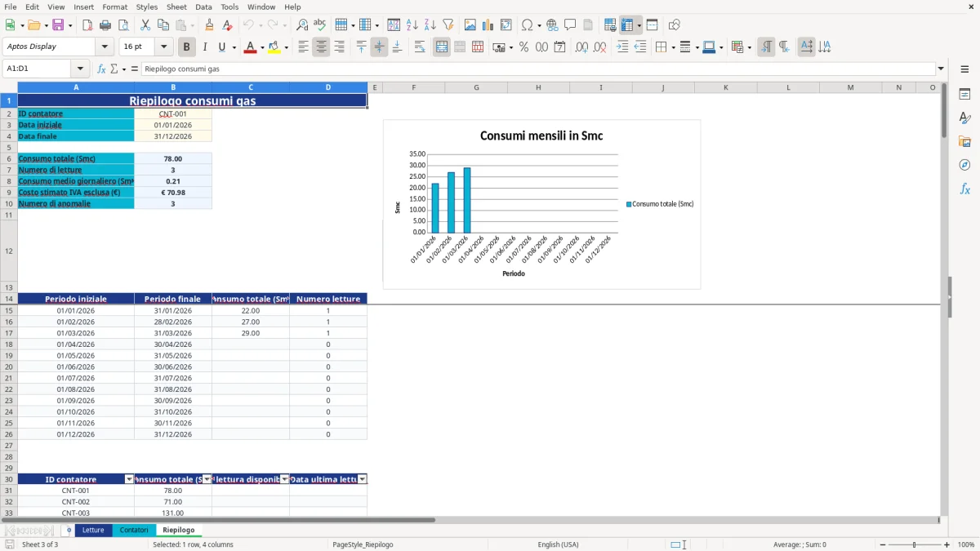Viewport: 980px width, 551px height.
Task: Open ID contatore filter dropdown arrow
Action: (128, 479)
